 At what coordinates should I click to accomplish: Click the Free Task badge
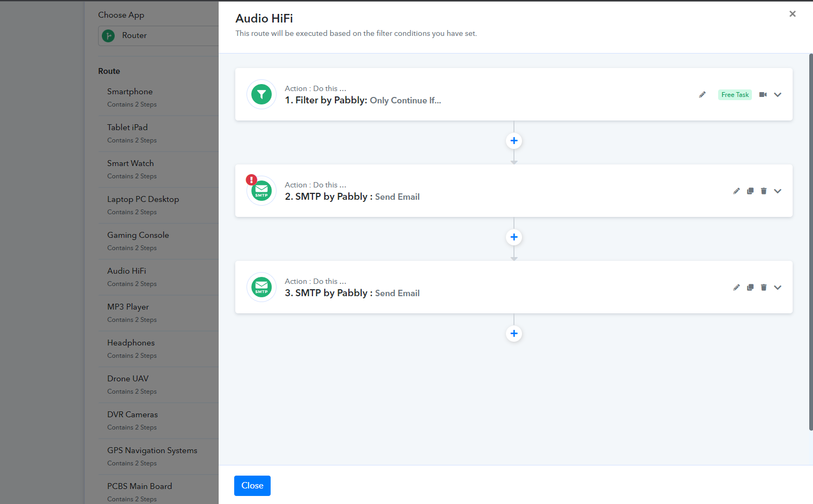click(x=735, y=95)
